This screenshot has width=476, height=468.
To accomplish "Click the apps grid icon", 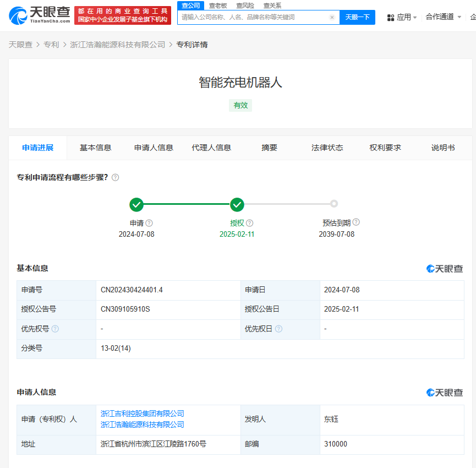I will tap(391, 18).
